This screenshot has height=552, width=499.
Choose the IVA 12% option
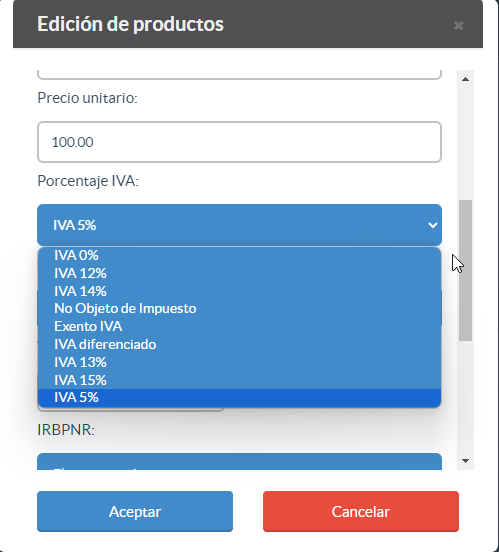pos(239,273)
